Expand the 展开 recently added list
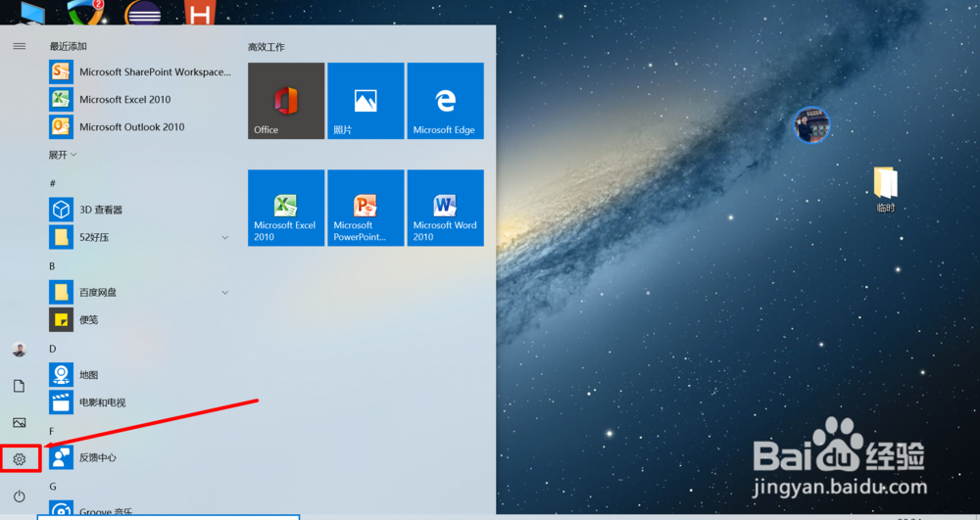980x520 pixels. coord(63,155)
